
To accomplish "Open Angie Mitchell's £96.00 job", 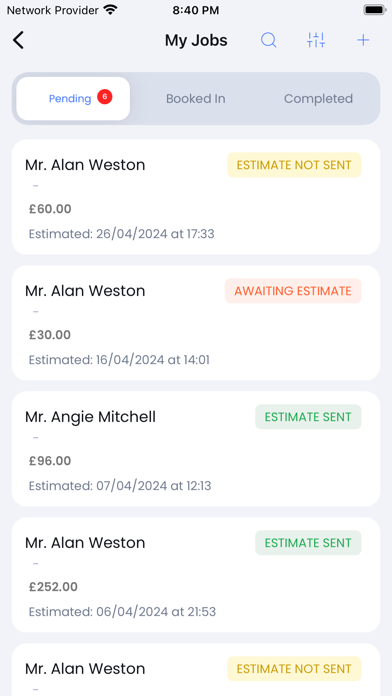I will [x=196, y=449].
